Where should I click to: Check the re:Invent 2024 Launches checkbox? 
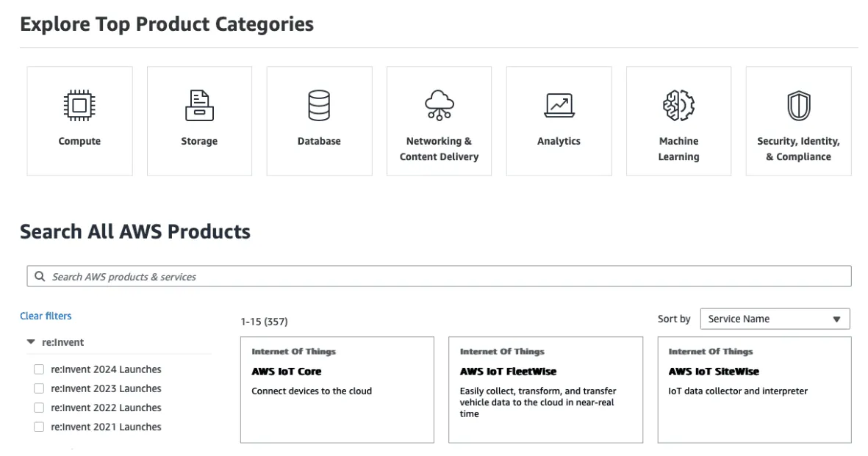pos(39,369)
